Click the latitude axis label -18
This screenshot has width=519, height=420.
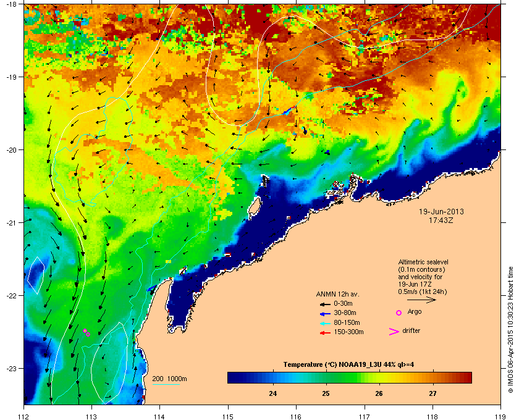(11, 4)
